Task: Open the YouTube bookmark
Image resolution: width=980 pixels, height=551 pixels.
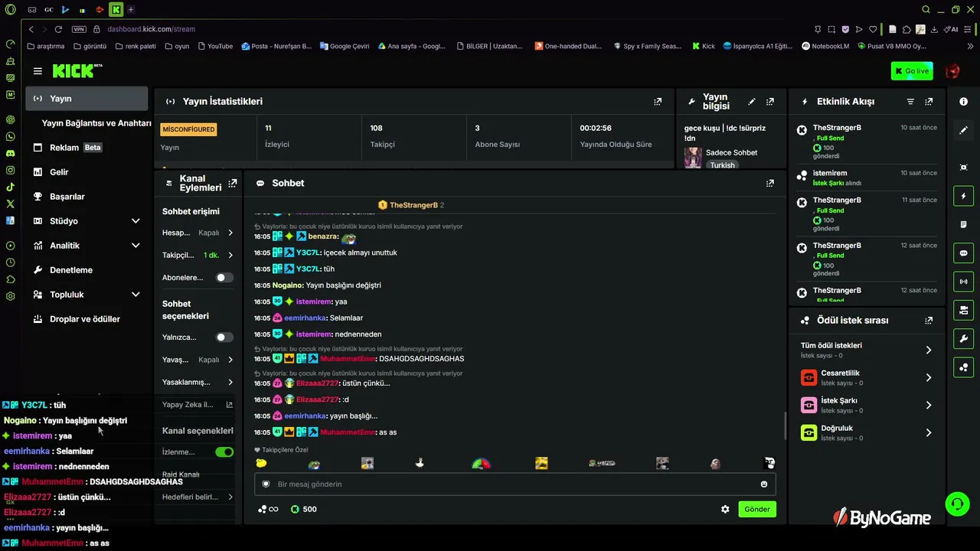Action: [x=214, y=46]
